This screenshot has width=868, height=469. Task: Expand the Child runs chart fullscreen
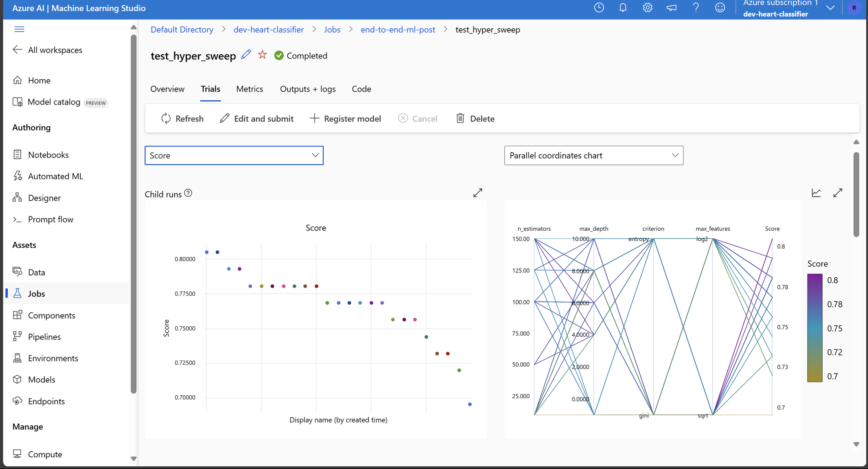coord(477,193)
